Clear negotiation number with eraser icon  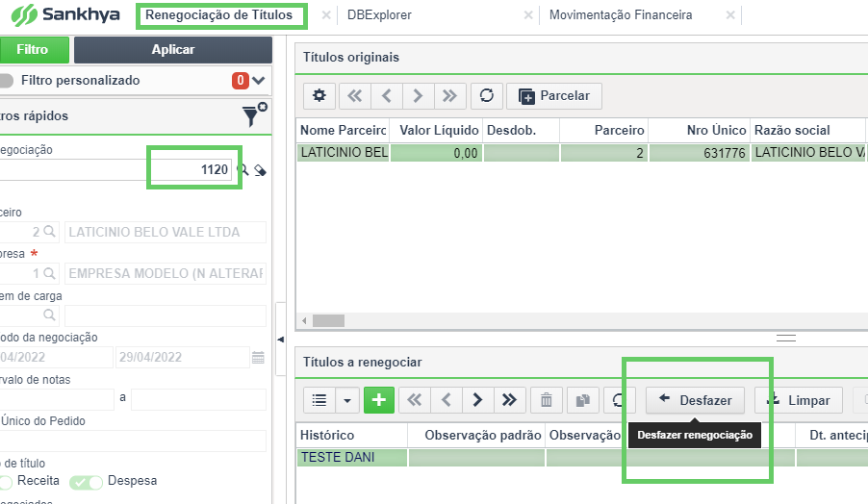pyautogui.click(x=260, y=170)
